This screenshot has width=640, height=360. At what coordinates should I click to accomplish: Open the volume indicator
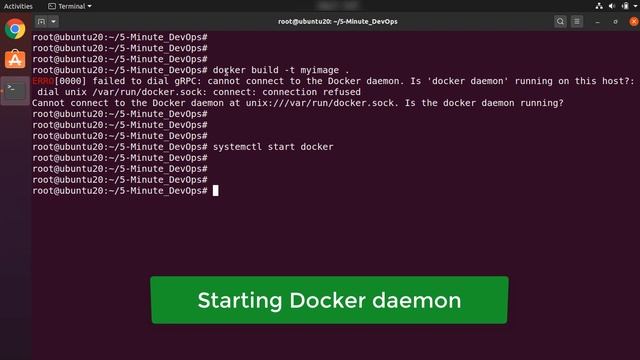point(611,6)
